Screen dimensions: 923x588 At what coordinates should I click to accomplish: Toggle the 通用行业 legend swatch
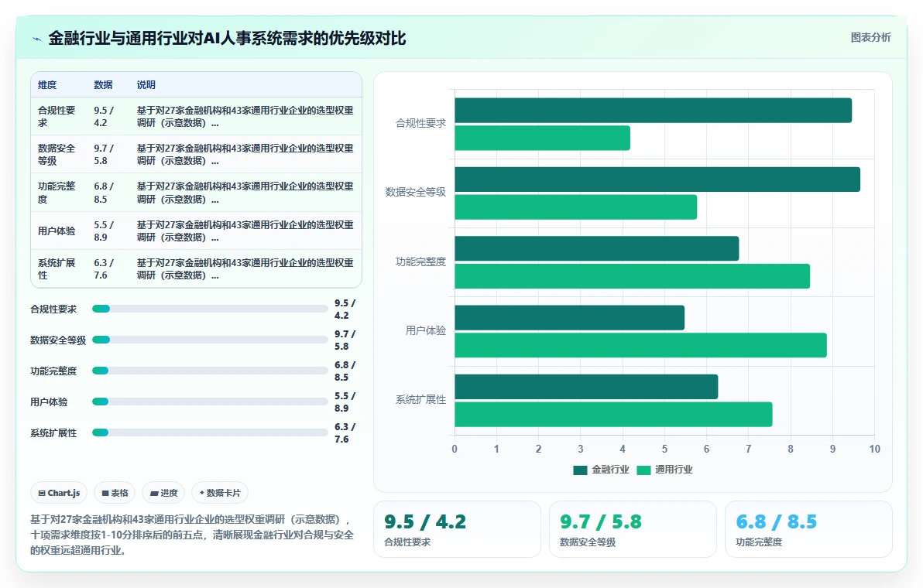click(x=643, y=470)
